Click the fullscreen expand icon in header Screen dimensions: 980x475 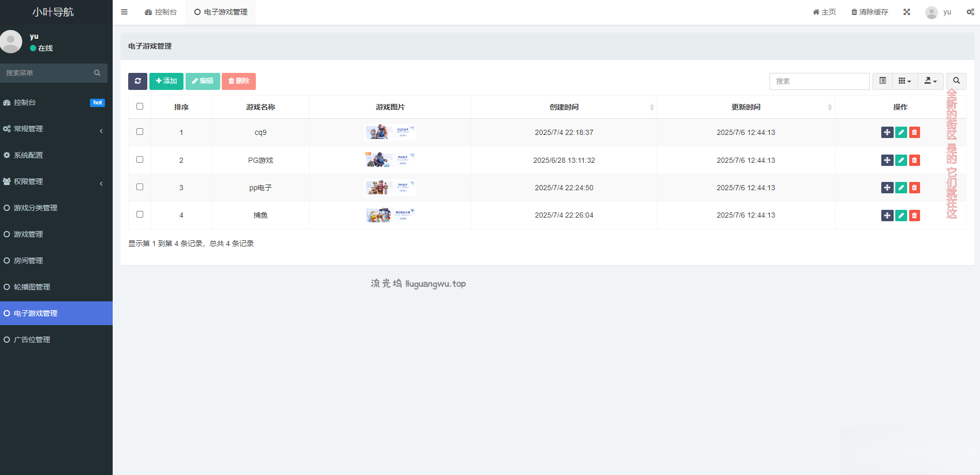tap(907, 12)
